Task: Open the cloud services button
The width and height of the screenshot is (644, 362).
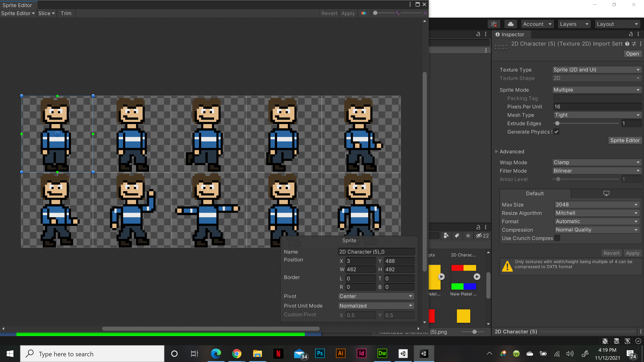Action: point(511,24)
